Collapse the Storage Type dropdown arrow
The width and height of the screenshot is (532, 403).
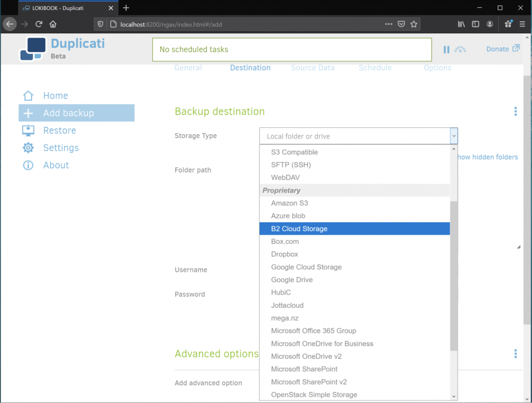454,136
